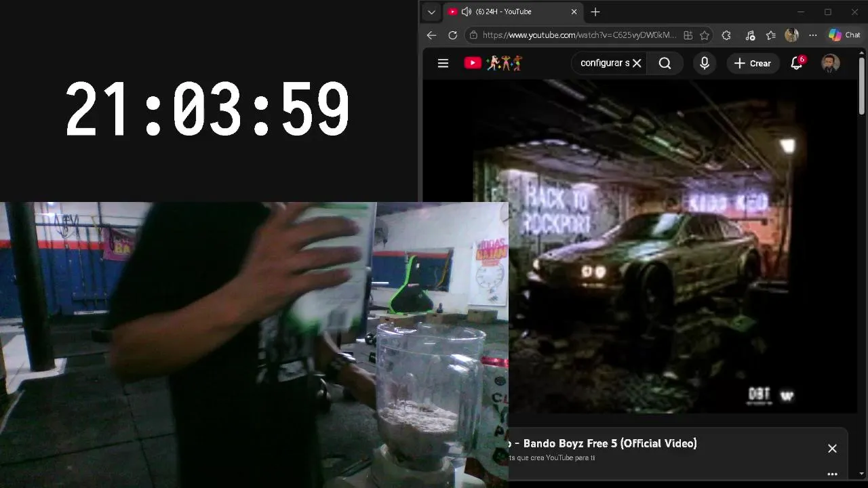Open the browser profile avatar
The image size is (868, 488).
tap(791, 35)
